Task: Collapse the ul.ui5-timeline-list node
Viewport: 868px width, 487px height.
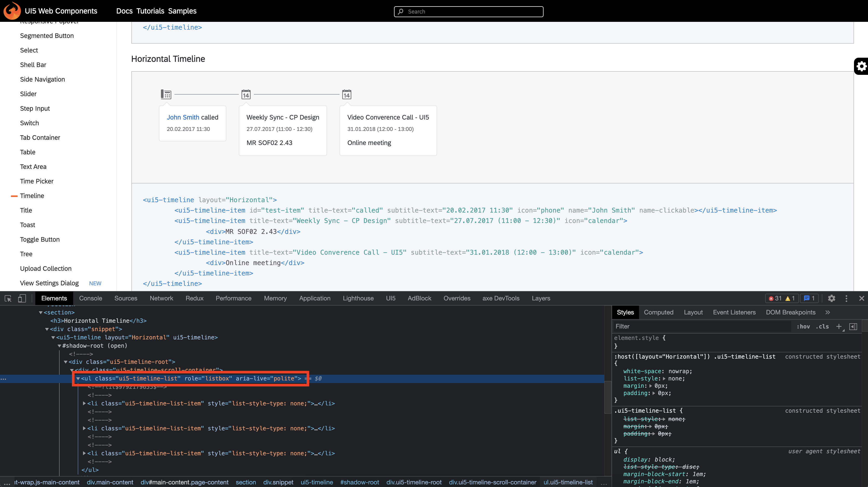Action: coord(78,378)
